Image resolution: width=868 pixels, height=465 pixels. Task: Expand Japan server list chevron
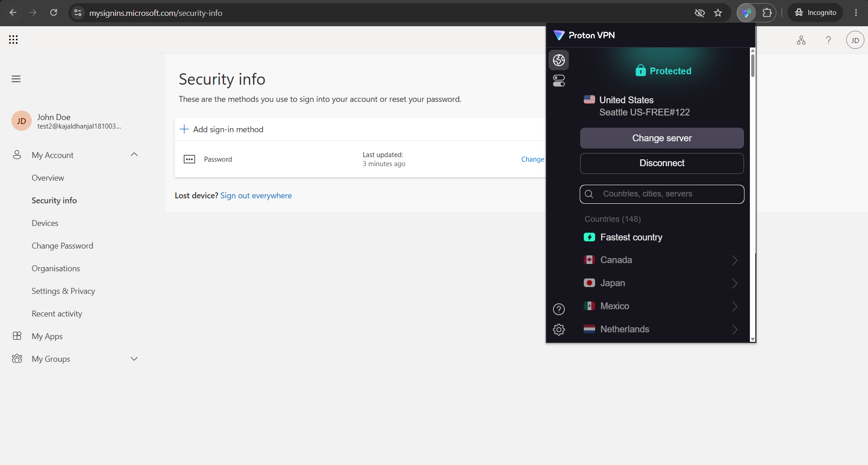pos(734,283)
